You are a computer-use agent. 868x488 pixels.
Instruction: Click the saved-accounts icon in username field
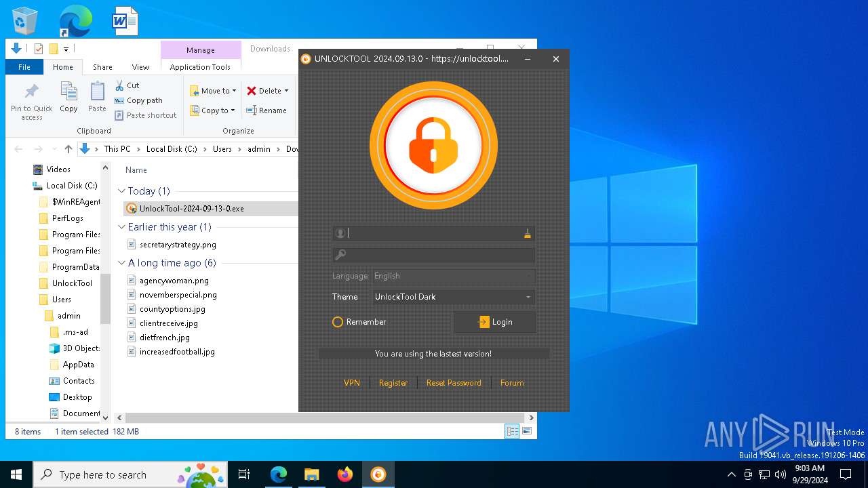[527, 233]
